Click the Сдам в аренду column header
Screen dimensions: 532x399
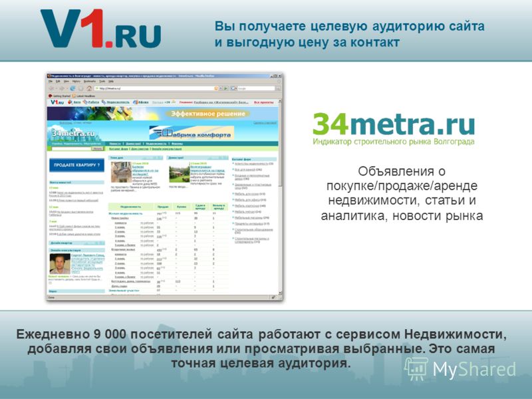(200, 207)
